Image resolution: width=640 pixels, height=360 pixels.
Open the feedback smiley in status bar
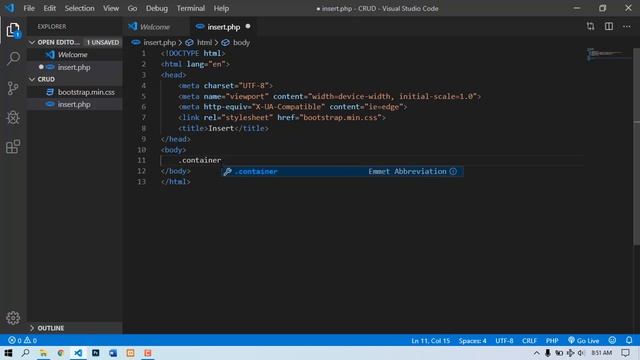point(612,340)
